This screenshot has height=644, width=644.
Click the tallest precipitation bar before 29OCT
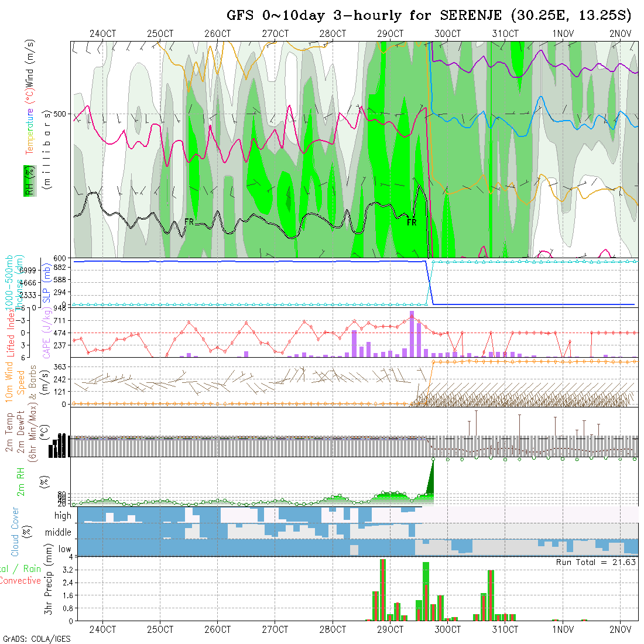coord(382,590)
